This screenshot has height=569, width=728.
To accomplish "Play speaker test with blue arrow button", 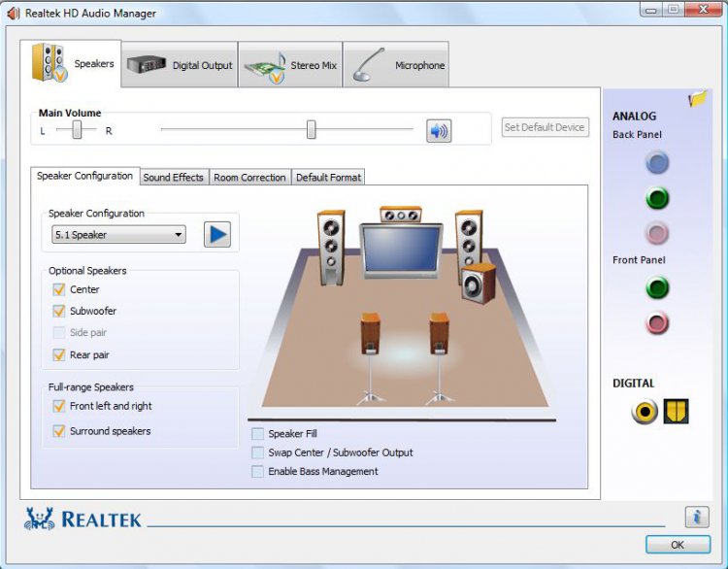I will (x=217, y=234).
